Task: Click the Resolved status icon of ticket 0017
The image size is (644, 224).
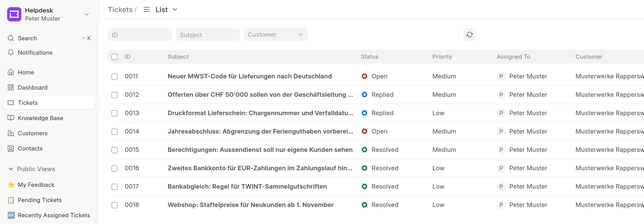Action: point(364,186)
